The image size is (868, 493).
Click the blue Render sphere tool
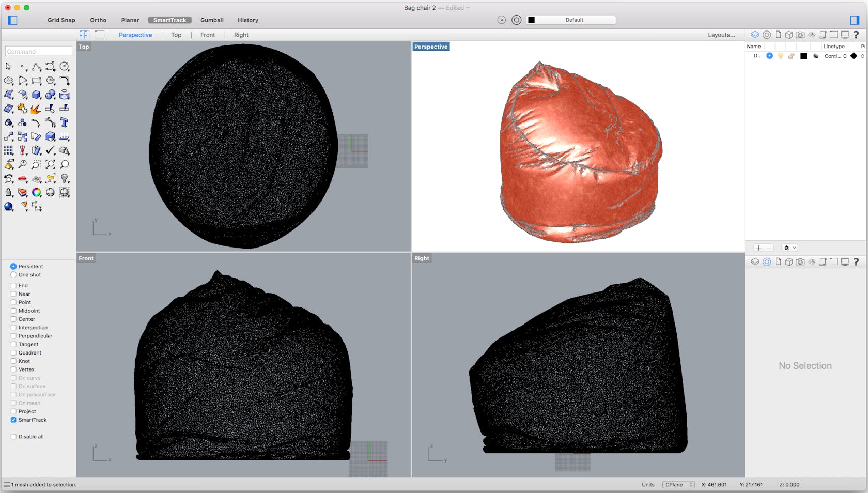point(9,207)
